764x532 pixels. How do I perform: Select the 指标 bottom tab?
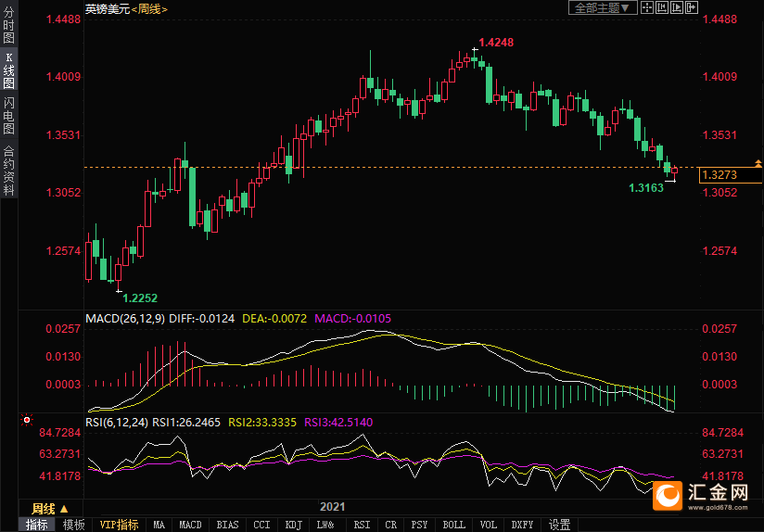click(x=36, y=525)
